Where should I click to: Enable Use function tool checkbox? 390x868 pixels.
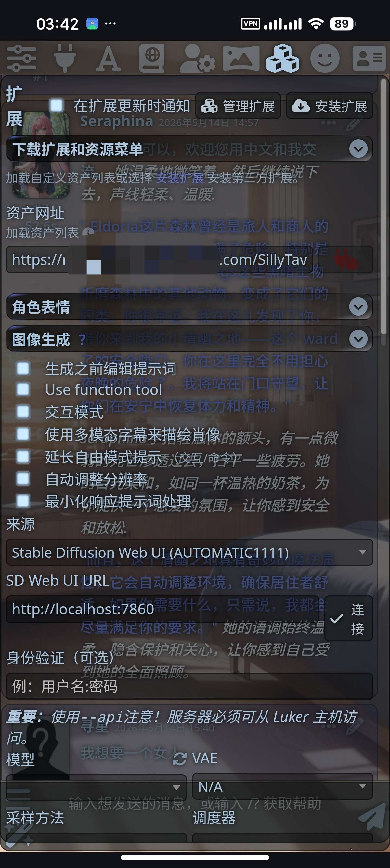[x=23, y=389]
